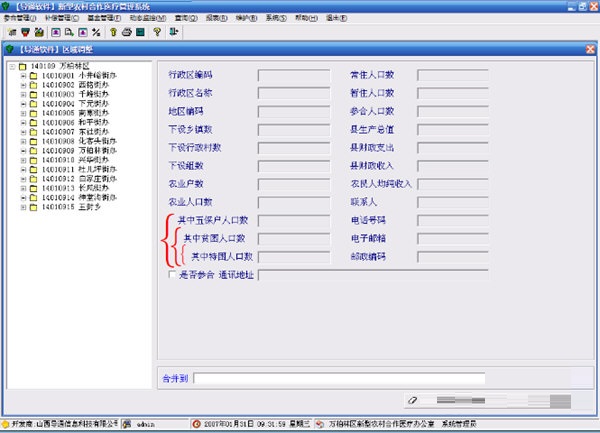This screenshot has height=433, width=600.
Task: Click the 通讯地址 input field
Action: tap(373, 275)
